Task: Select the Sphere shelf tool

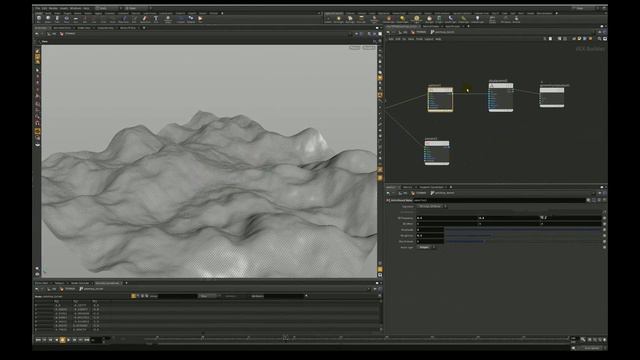Action: [48, 19]
